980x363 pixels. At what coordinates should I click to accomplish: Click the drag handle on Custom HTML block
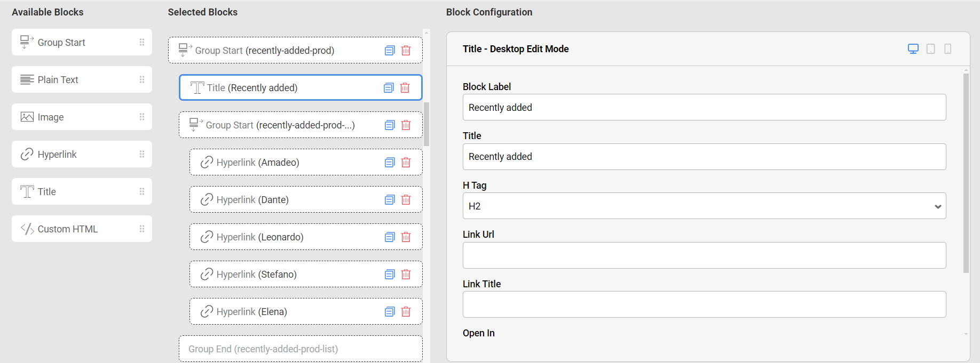(x=142, y=229)
